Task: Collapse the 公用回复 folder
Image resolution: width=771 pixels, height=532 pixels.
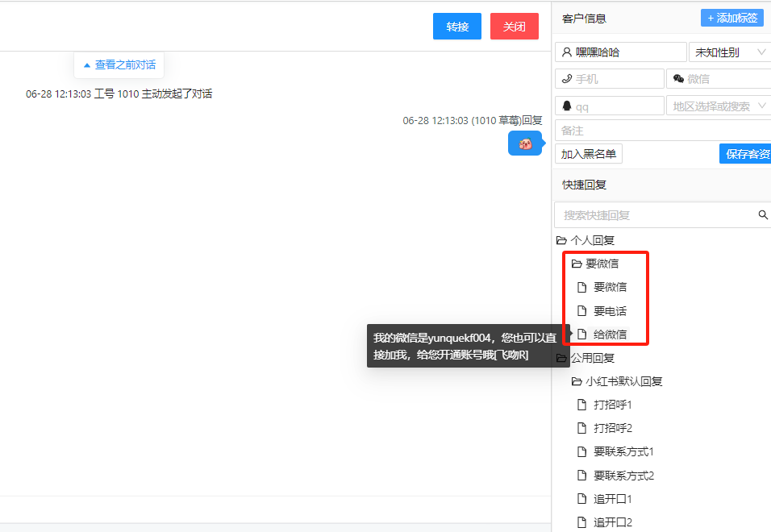Action: [x=592, y=358]
